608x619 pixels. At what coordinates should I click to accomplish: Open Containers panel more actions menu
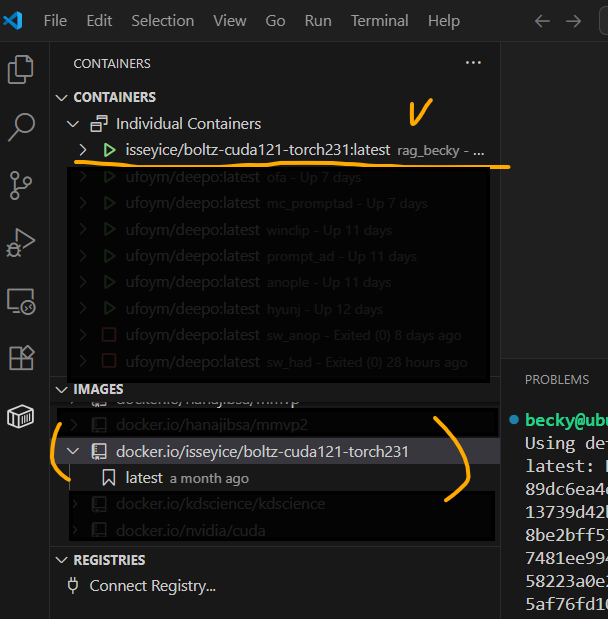[x=473, y=63]
